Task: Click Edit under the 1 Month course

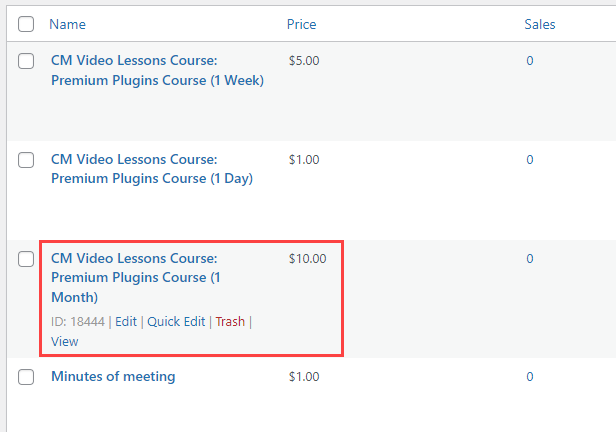Action: [x=126, y=322]
